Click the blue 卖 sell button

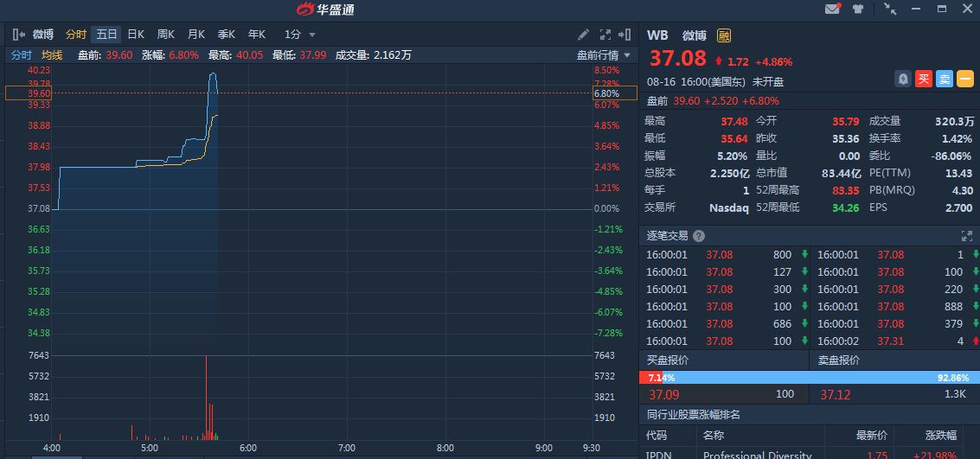(945, 79)
